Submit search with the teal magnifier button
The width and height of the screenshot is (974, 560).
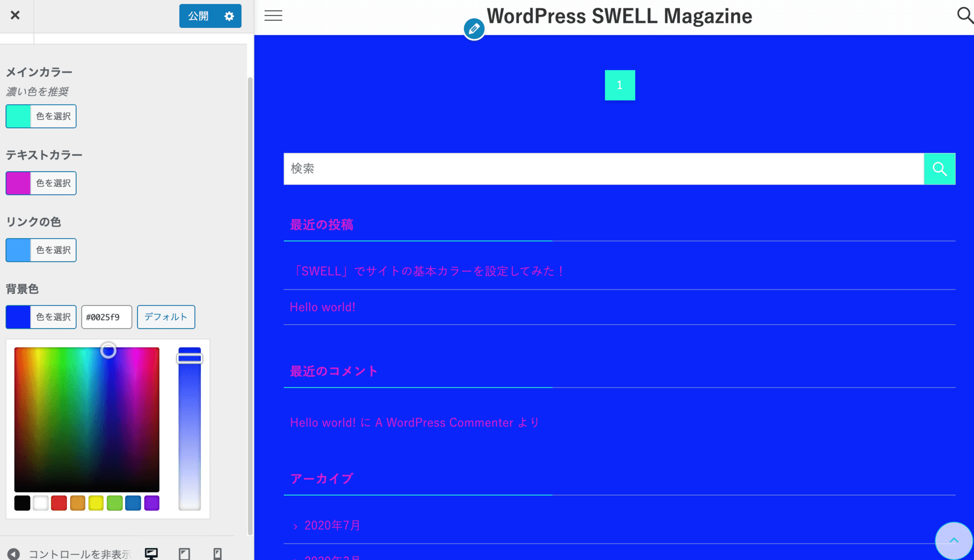click(939, 169)
